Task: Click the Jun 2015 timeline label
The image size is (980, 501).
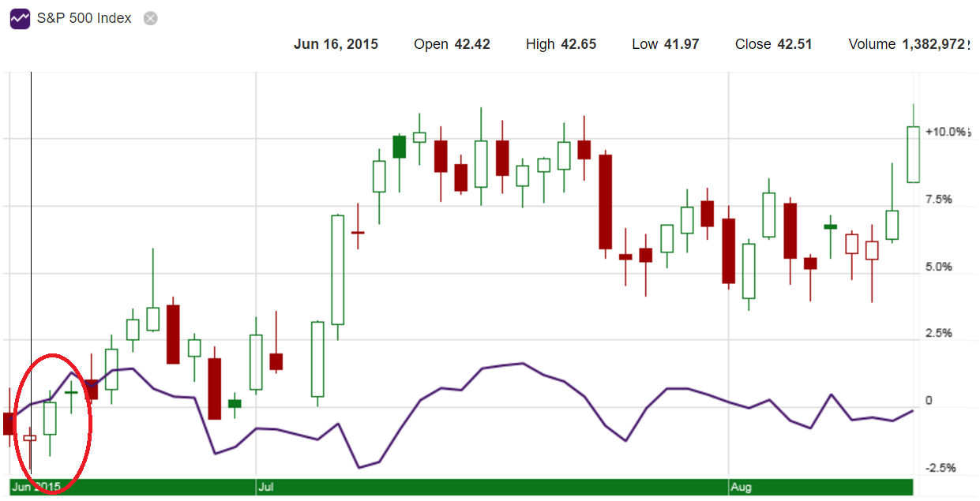Action: coord(35,487)
